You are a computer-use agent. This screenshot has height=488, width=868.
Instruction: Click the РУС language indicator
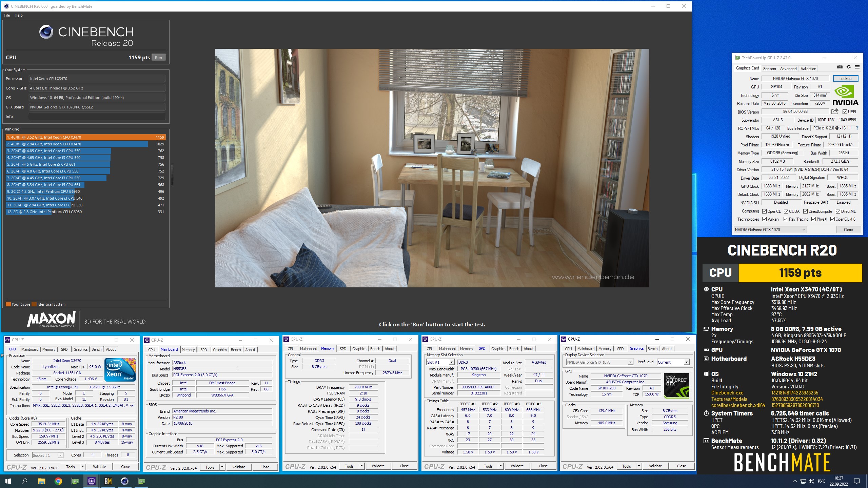[821, 481]
